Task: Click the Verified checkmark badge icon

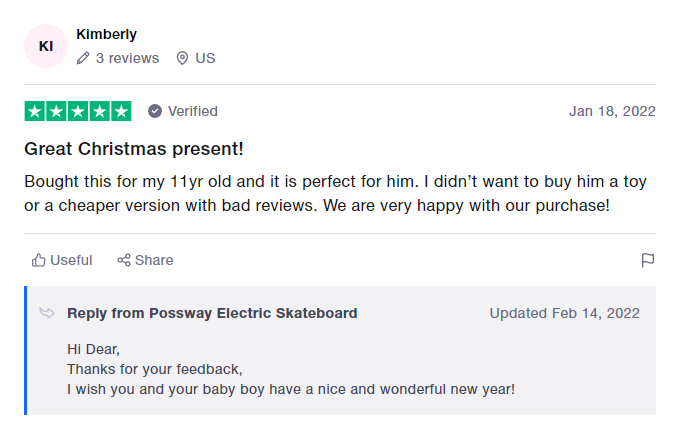Action: 155,111
